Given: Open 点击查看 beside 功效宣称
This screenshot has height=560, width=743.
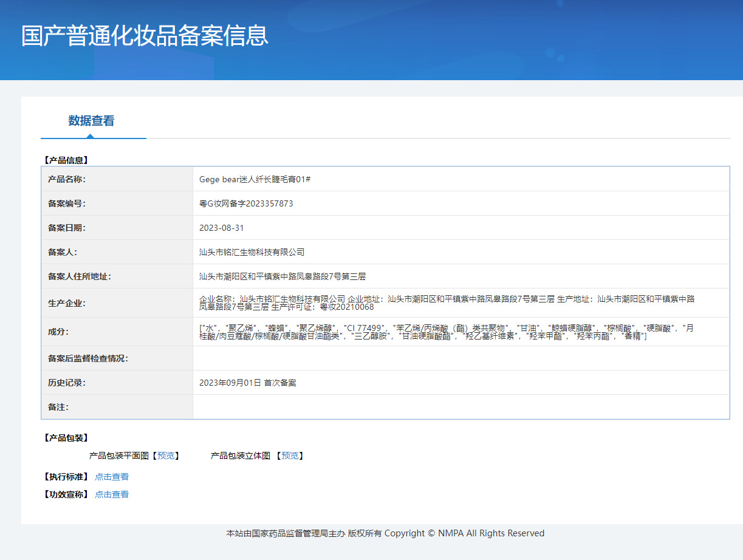Looking at the screenshot, I should coord(112,494).
